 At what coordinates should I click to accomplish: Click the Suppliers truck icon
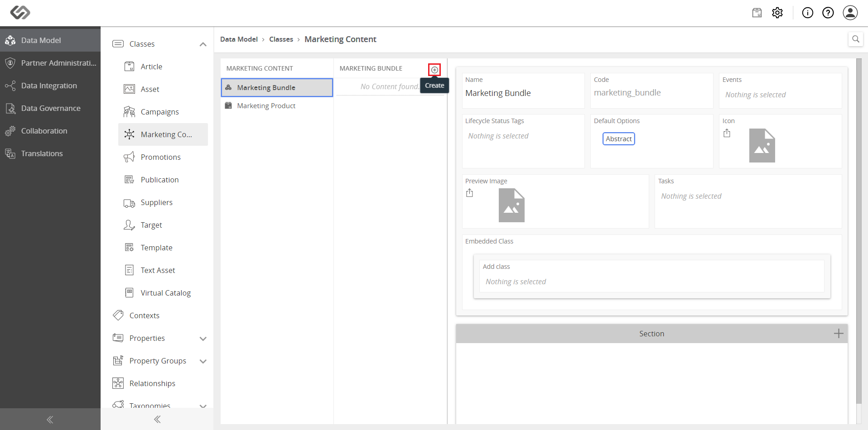click(x=130, y=203)
